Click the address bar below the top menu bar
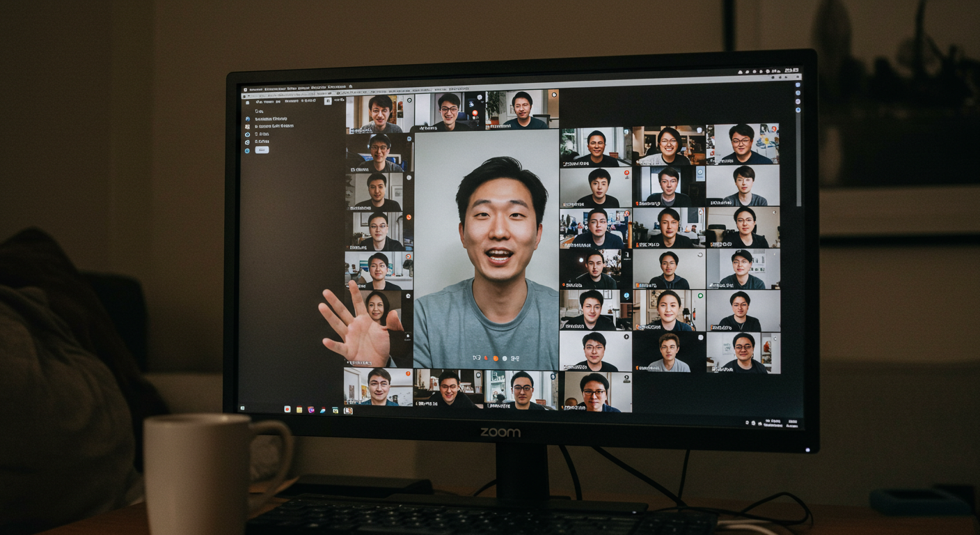This screenshot has width=980, height=535. point(522,86)
